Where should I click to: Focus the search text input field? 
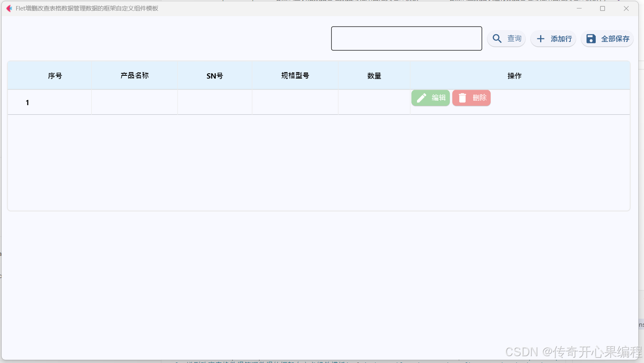pyautogui.click(x=407, y=39)
